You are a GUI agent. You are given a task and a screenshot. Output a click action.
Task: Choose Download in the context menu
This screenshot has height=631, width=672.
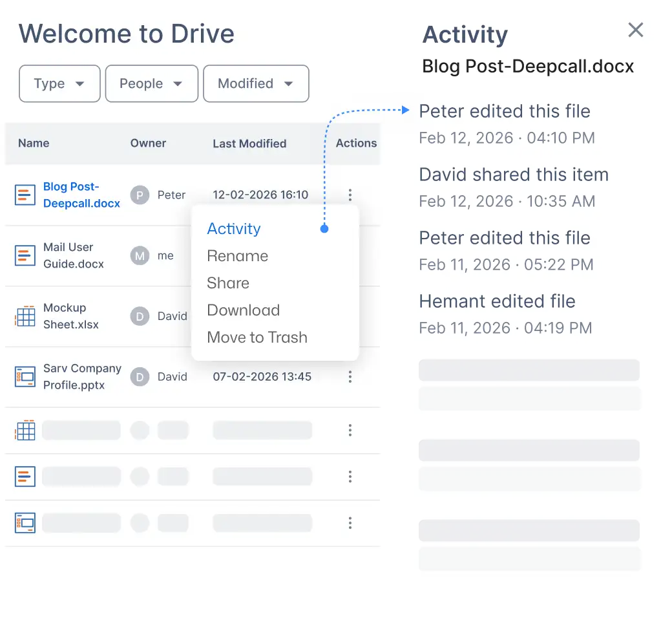point(243,310)
